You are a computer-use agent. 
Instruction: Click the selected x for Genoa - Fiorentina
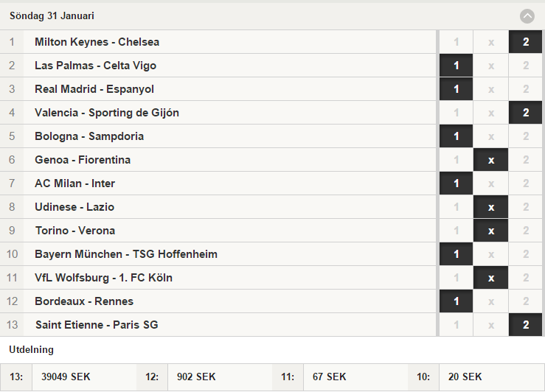490,160
